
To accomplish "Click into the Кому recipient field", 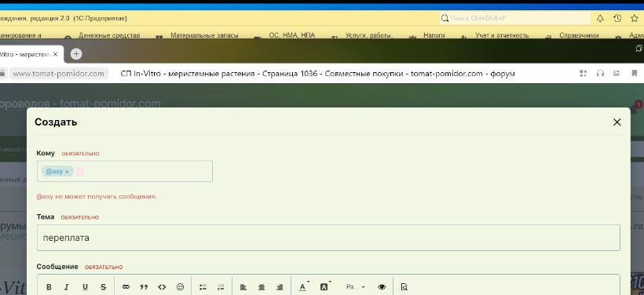I will click(124, 171).
